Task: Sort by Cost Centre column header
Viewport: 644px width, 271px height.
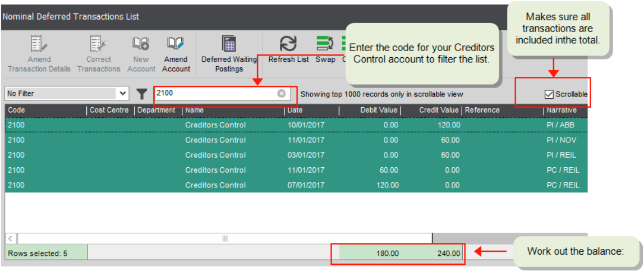Action: (111, 110)
